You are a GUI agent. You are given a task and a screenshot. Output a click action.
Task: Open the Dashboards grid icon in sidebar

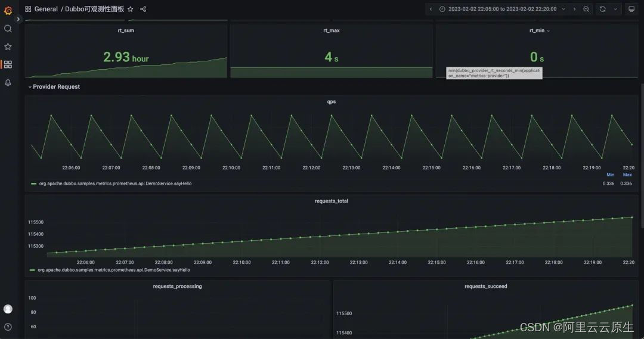click(8, 64)
